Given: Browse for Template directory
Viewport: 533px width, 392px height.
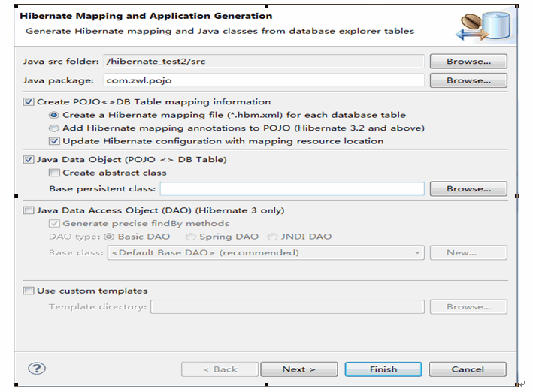Looking at the screenshot, I should point(468,306).
